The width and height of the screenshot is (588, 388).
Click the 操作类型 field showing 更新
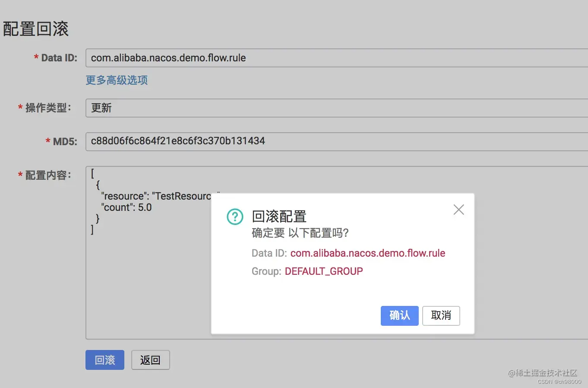pyautogui.click(x=337, y=108)
